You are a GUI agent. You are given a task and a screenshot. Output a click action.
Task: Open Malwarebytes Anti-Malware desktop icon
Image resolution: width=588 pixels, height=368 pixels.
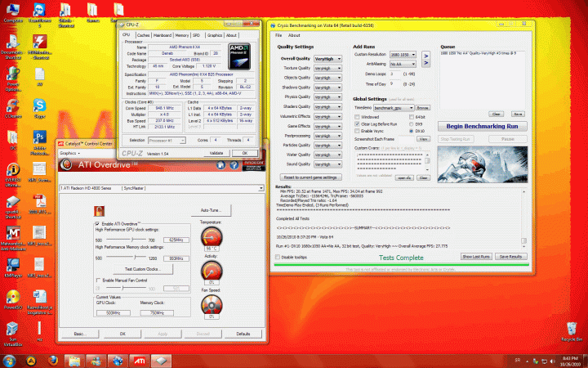pos(13,239)
